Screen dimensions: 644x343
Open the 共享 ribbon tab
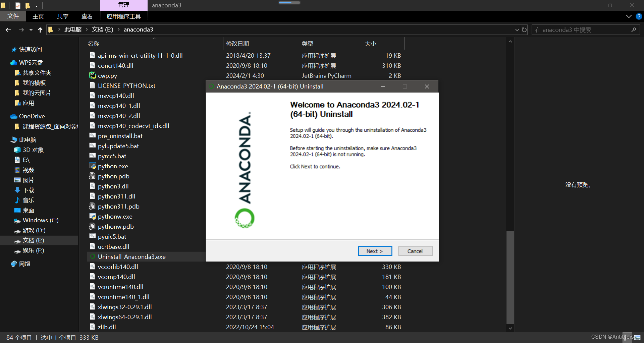coord(62,16)
